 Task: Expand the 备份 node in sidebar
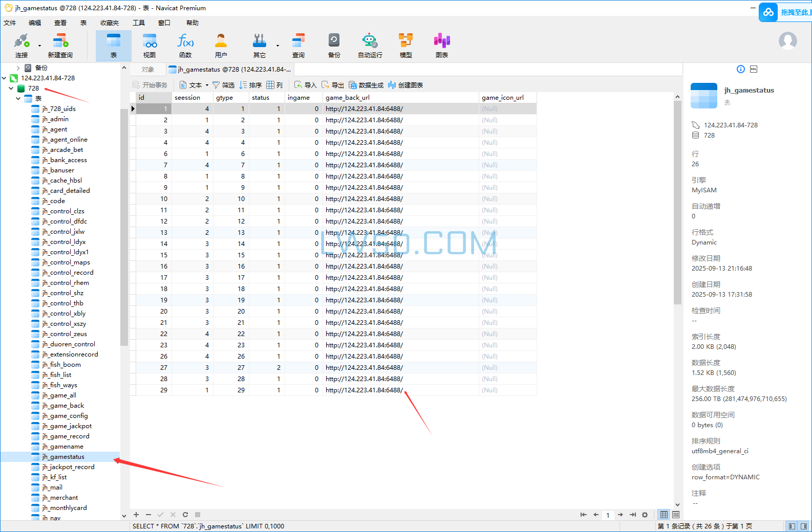point(18,68)
